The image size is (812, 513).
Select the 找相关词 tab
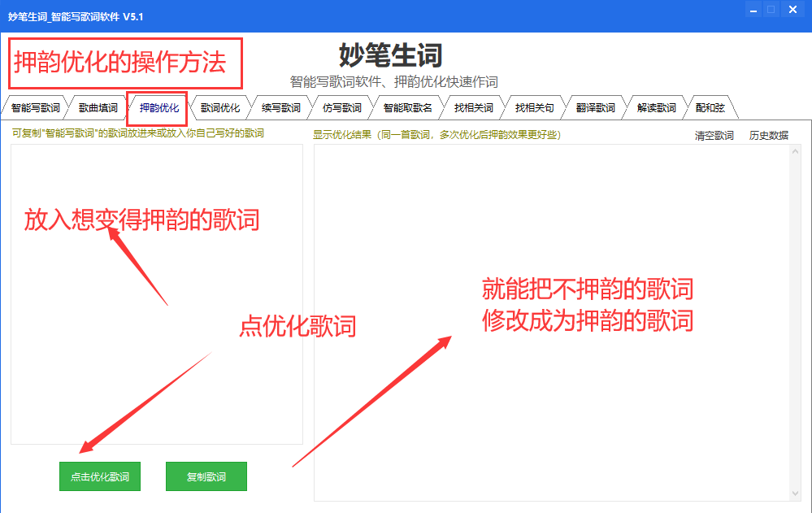(x=473, y=108)
